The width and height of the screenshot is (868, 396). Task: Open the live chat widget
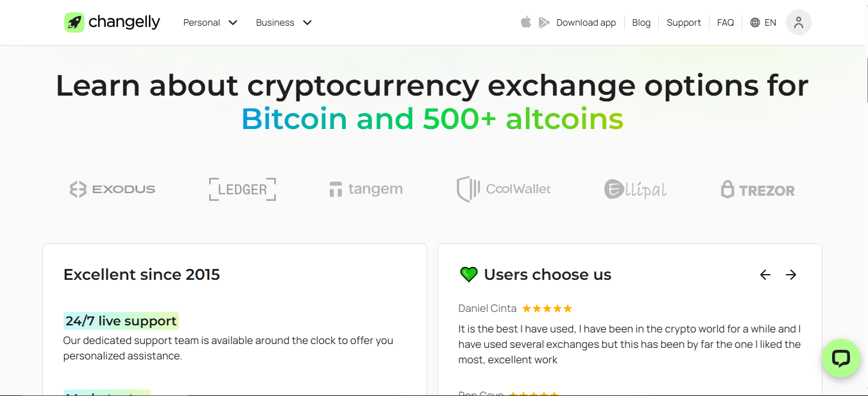(x=840, y=358)
